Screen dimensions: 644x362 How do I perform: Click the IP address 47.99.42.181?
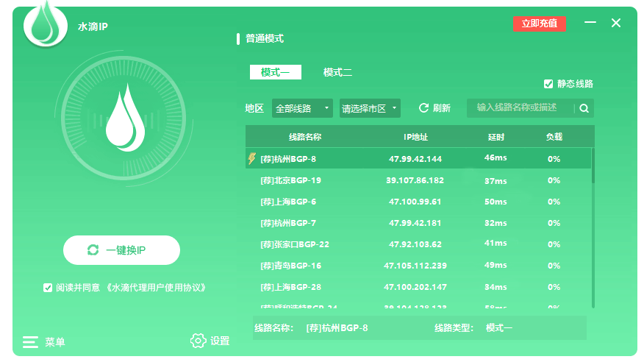point(415,223)
